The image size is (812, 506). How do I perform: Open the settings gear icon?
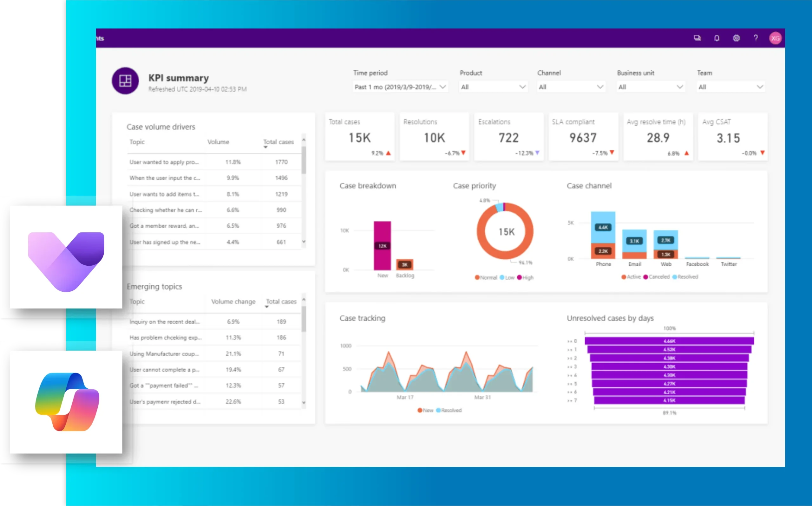tap(737, 38)
